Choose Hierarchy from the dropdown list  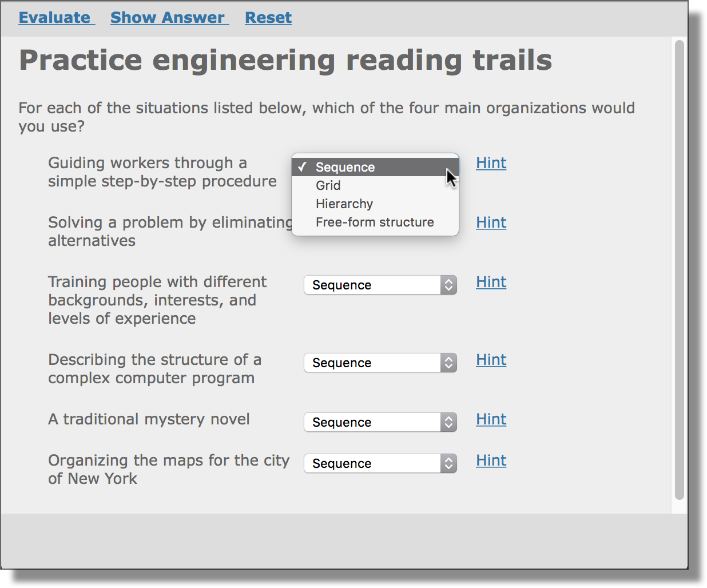click(375, 204)
